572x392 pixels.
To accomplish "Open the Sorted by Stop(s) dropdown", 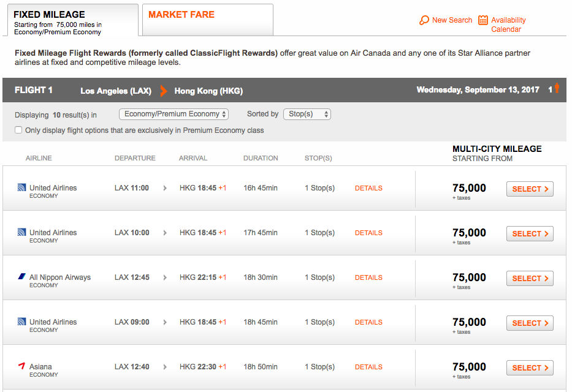I will click(307, 115).
